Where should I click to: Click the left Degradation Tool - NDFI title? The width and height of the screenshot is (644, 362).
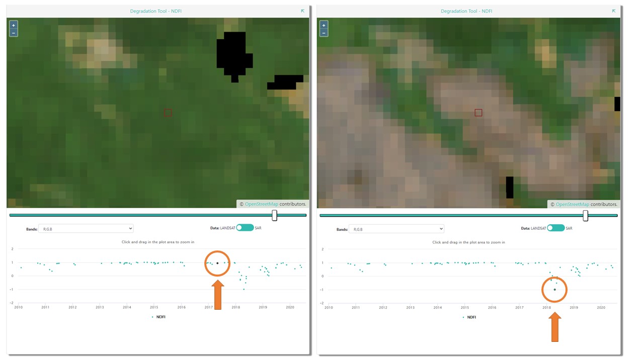[x=156, y=11]
